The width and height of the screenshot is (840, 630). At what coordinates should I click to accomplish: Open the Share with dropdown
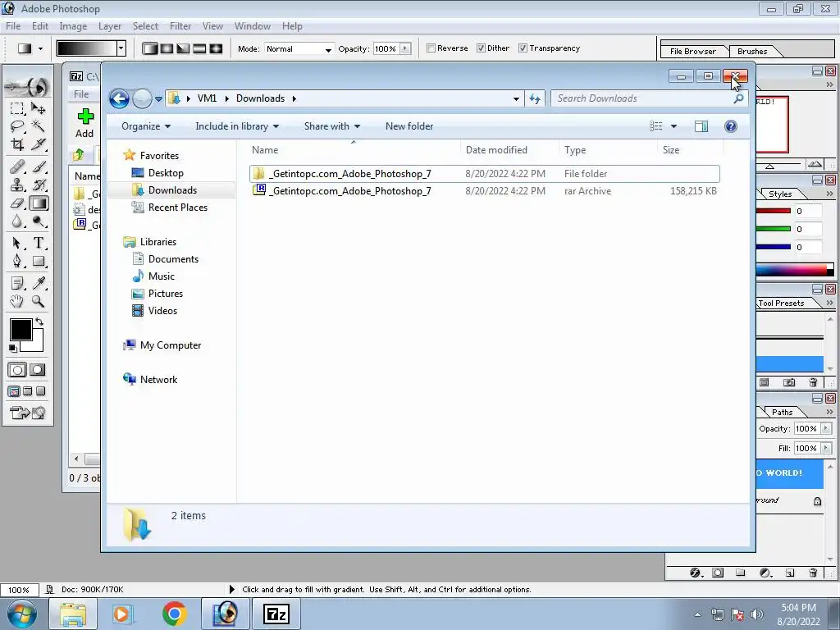[x=331, y=126]
